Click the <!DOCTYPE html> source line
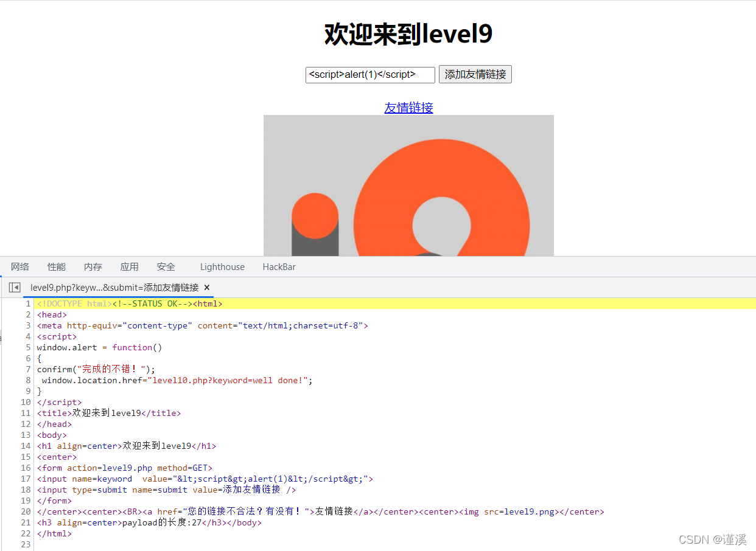 coord(130,303)
